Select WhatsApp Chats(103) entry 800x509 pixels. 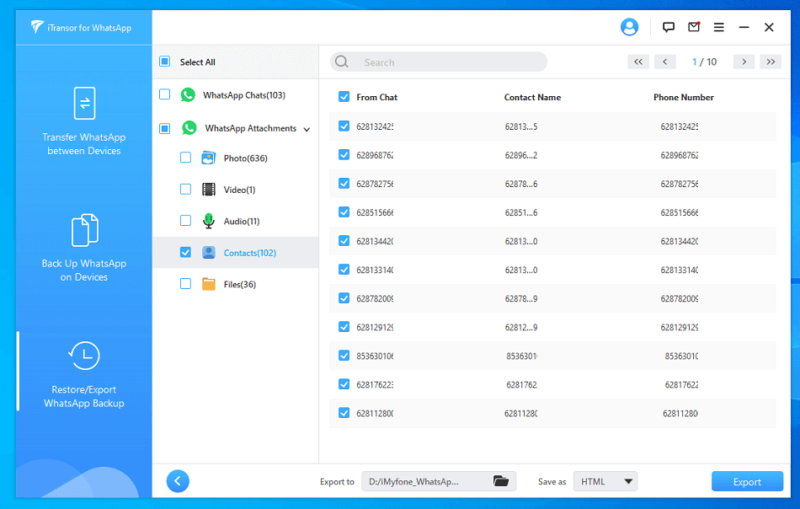244,95
